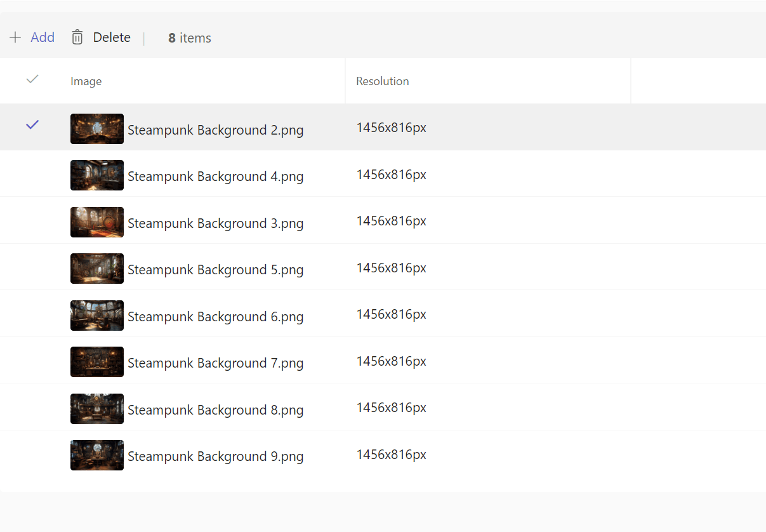Open the Steampunk Background 2.png thumbnail
This screenshot has width=766, height=532.
click(97, 129)
